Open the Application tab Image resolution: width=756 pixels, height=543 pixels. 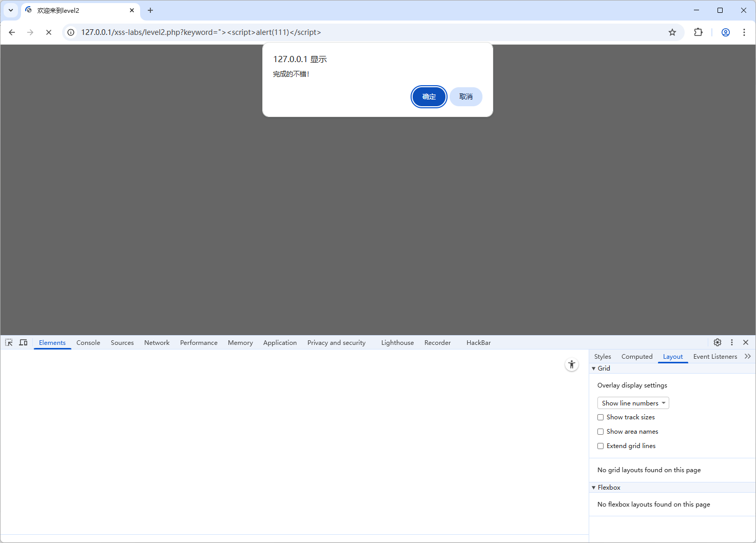280,343
